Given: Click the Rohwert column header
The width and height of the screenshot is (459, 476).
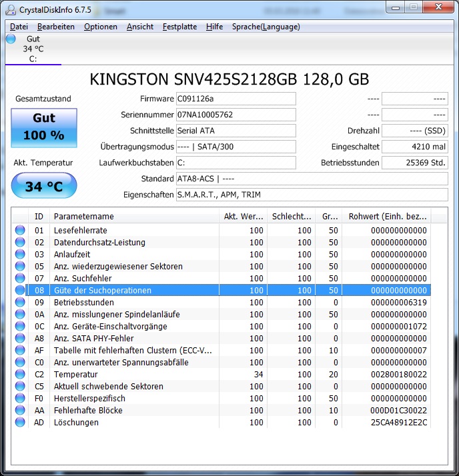Looking at the screenshot, I should click(387, 217).
